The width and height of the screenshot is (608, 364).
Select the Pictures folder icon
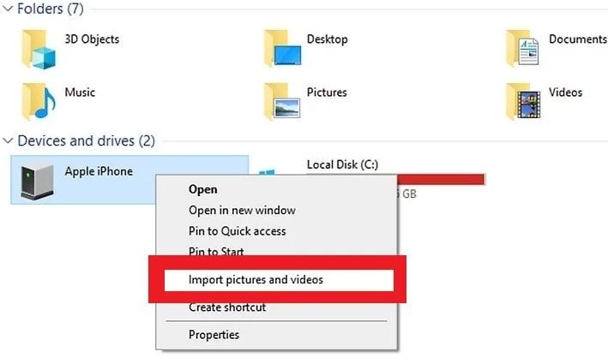pos(282,101)
